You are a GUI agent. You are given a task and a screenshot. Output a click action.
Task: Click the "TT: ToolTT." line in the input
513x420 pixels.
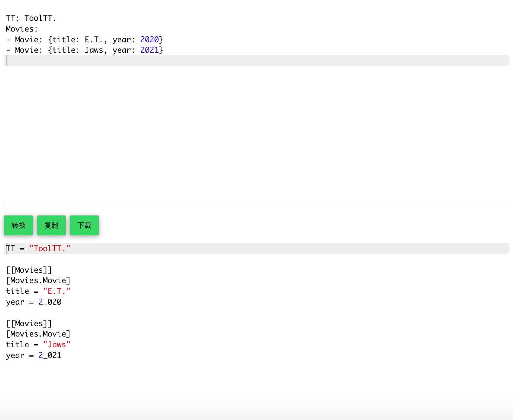point(31,18)
